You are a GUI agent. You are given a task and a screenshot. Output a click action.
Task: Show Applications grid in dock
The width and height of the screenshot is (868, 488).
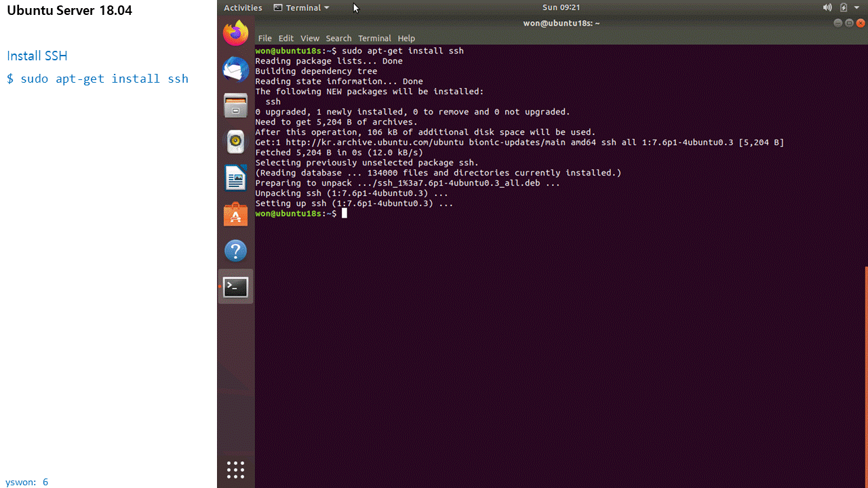tap(235, 470)
